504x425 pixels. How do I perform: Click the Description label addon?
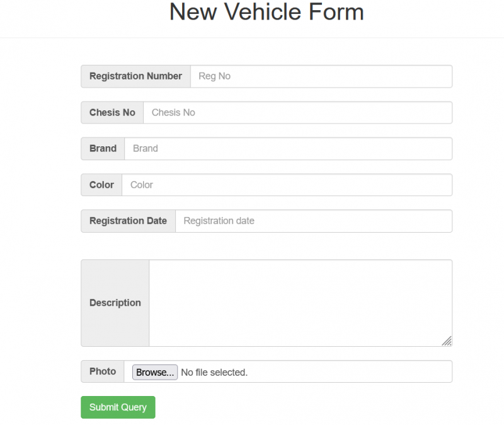[x=115, y=303]
